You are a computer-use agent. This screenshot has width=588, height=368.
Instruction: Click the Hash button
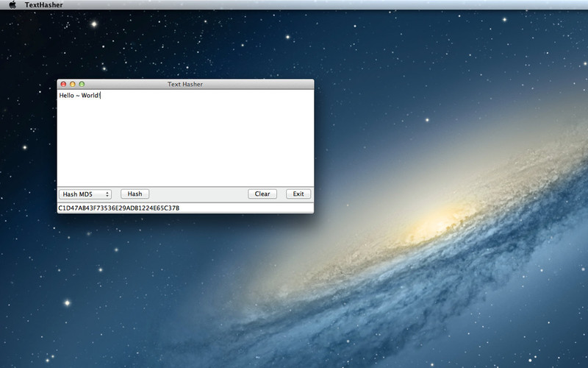135,194
